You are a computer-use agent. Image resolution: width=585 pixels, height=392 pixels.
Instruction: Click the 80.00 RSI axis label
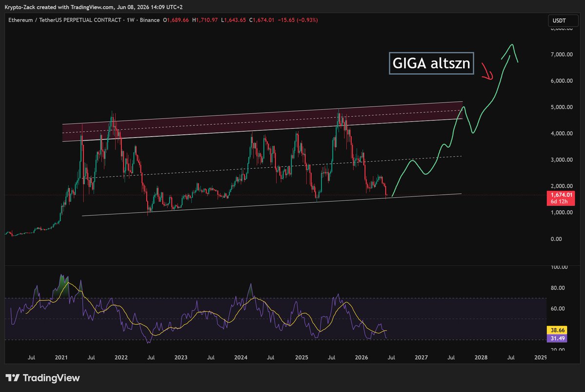(559, 288)
